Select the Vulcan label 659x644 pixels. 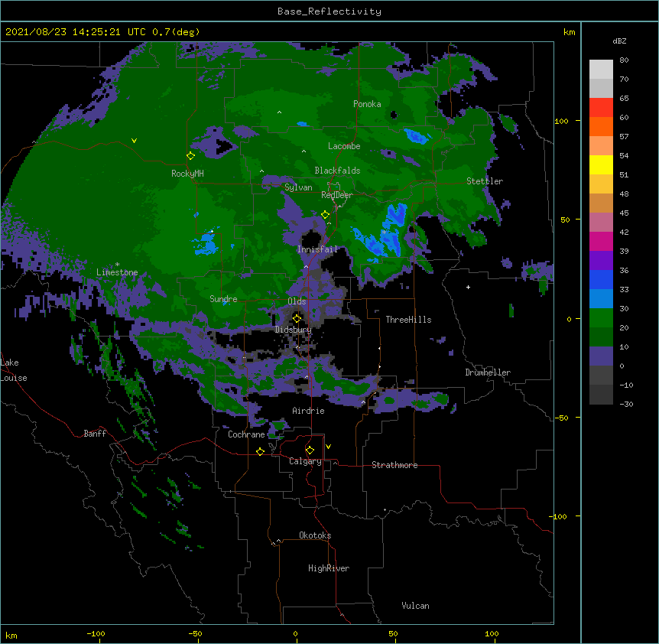415,606
